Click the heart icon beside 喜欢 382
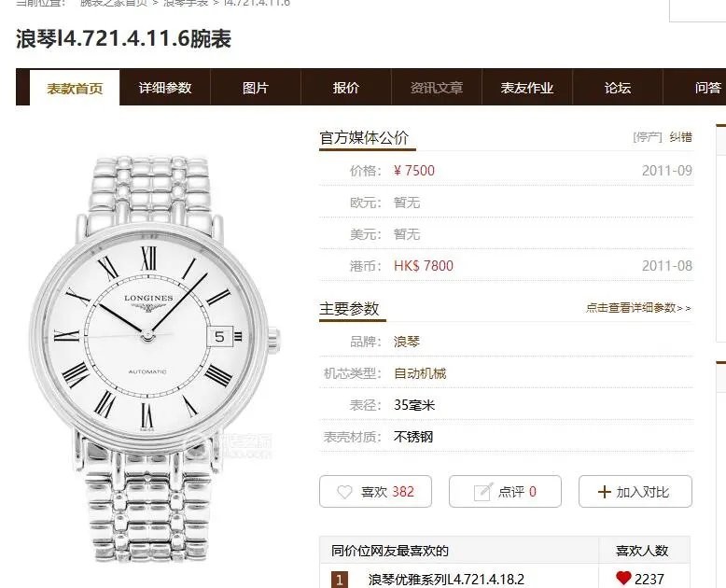This screenshot has height=588, width=726. click(344, 492)
